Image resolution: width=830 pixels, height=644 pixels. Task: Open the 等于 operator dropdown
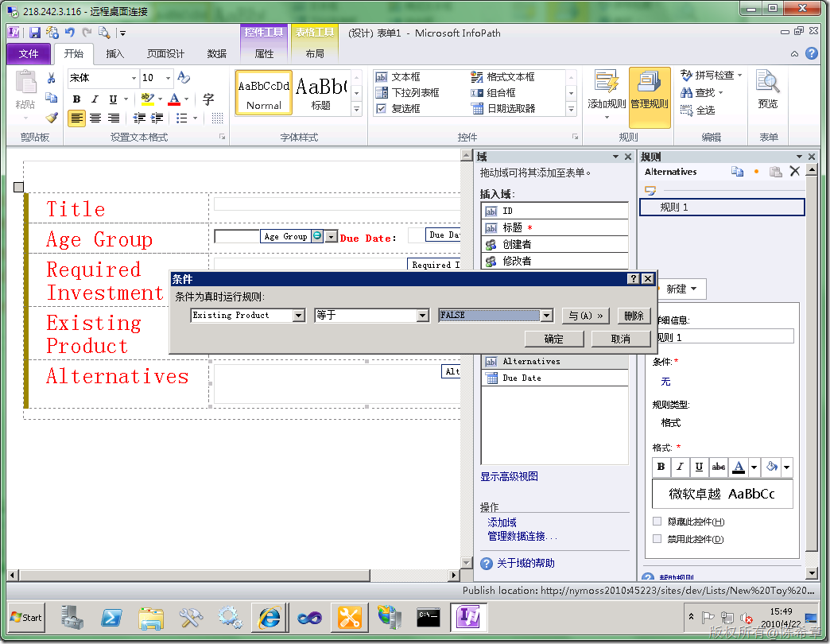(x=422, y=316)
